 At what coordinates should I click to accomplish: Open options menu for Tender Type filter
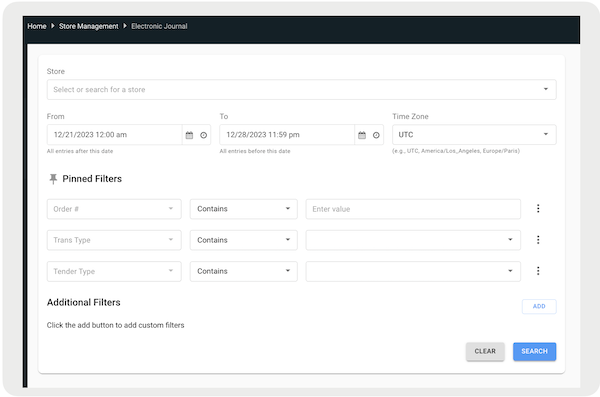pyautogui.click(x=538, y=271)
